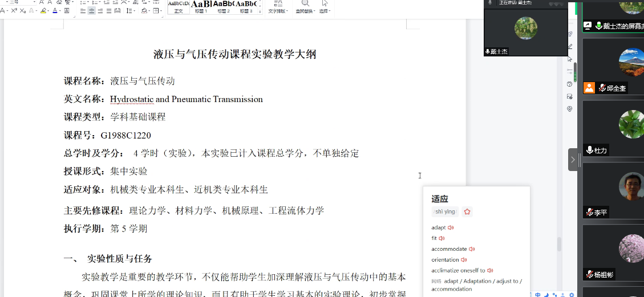Toggle 邱全奎's muted microphone icon
The image size is (644, 297).
pos(602,88)
